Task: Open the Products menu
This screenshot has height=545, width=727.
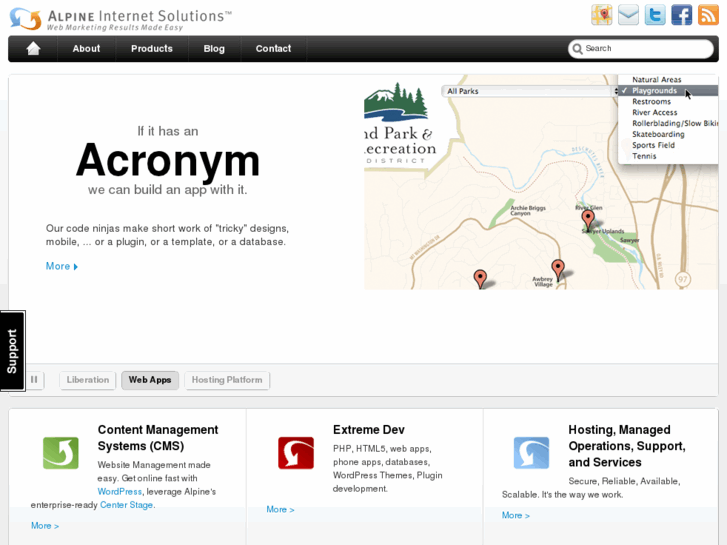Action: (152, 49)
